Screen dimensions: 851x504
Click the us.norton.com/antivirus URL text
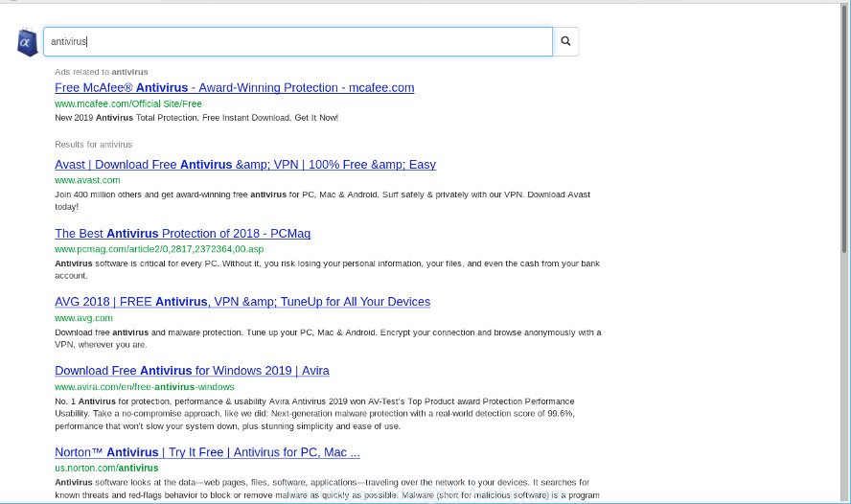tap(106, 468)
